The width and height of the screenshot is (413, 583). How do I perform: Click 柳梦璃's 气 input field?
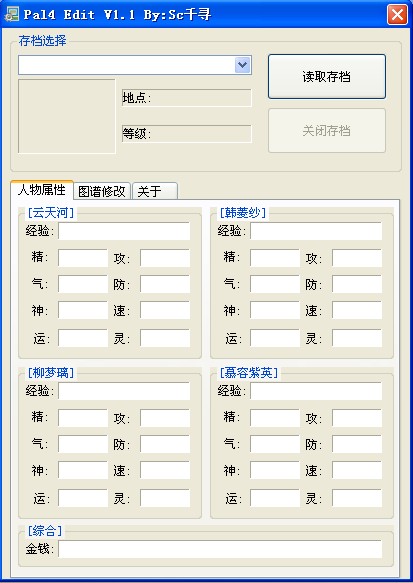(83, 444)
